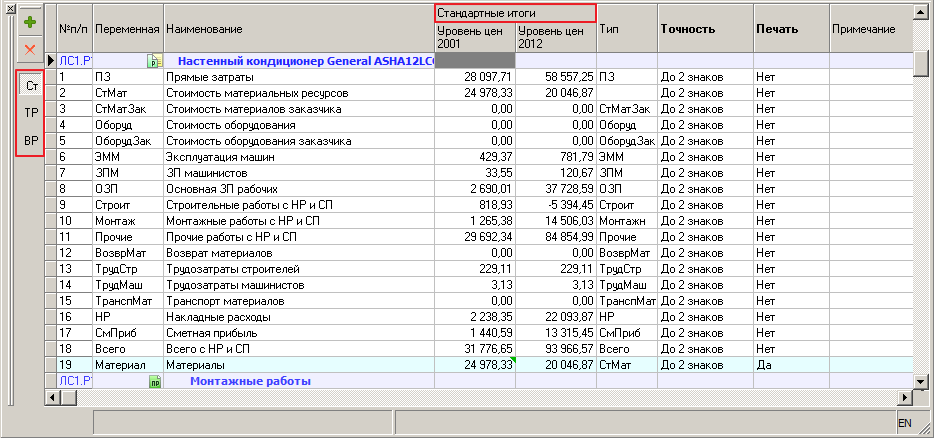Click the document icon in ЛС1.Р1 кондиционер row
The image size is (934, 438).
(154, 61)
